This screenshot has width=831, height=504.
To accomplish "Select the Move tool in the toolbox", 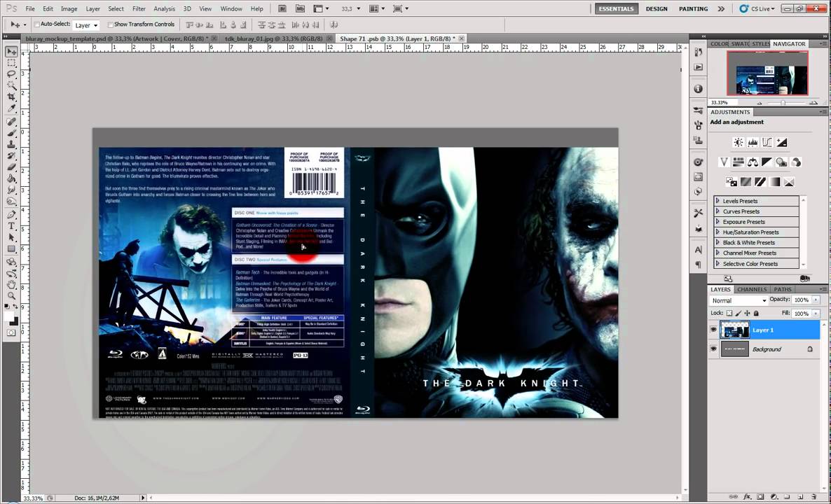I will tap(11, 51).
